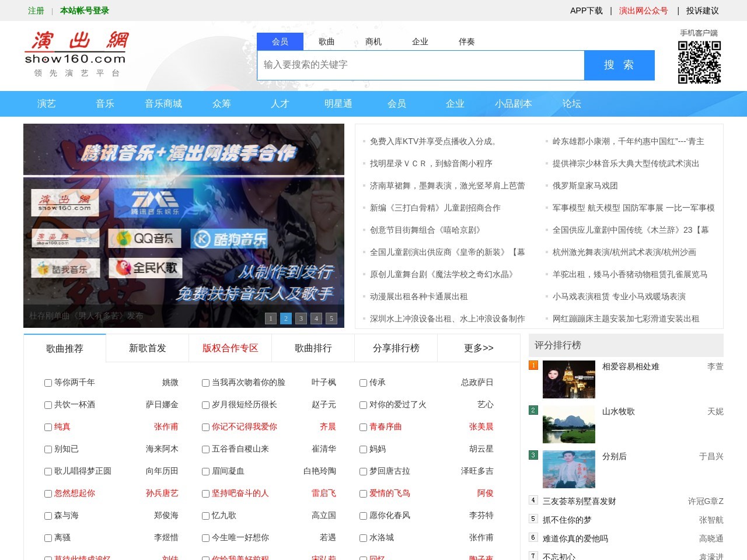Click the mobile client QR code
The image size is (747, 560).
[x=700, y=61]
